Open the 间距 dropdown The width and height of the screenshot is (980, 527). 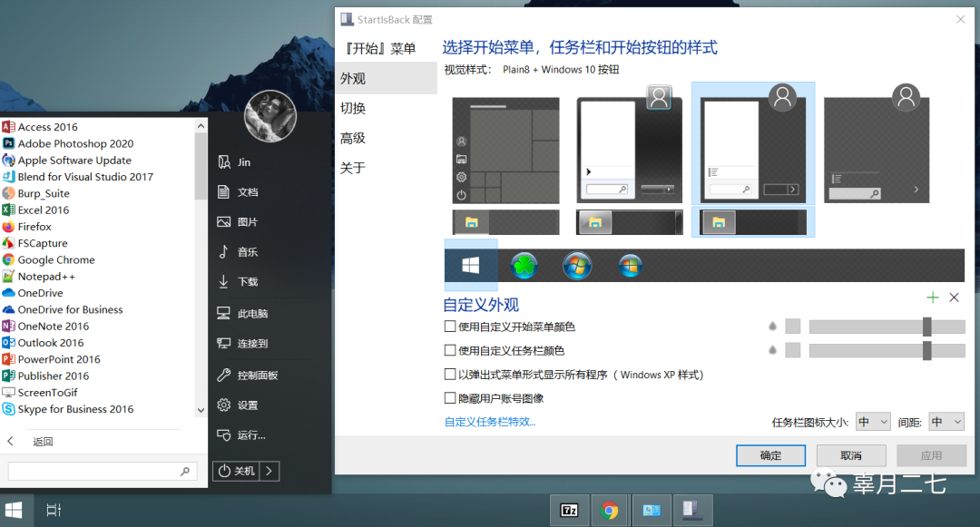(x=946, y=421)
